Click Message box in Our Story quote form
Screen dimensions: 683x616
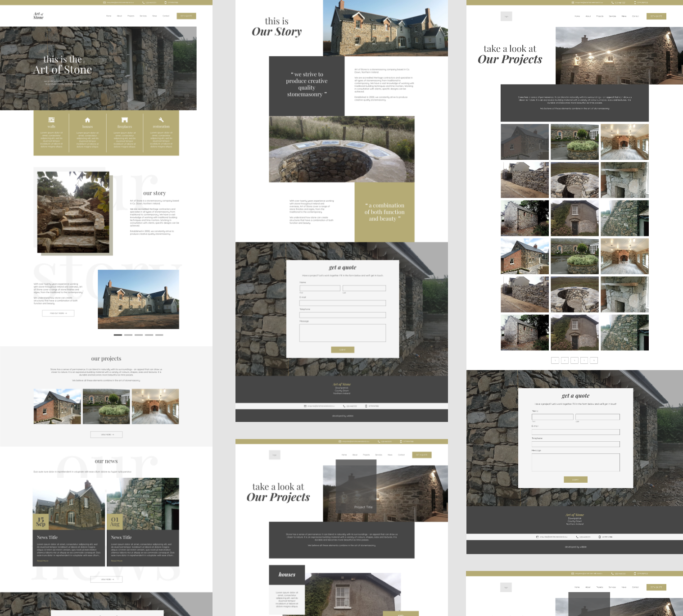click(x=343, y=333)
